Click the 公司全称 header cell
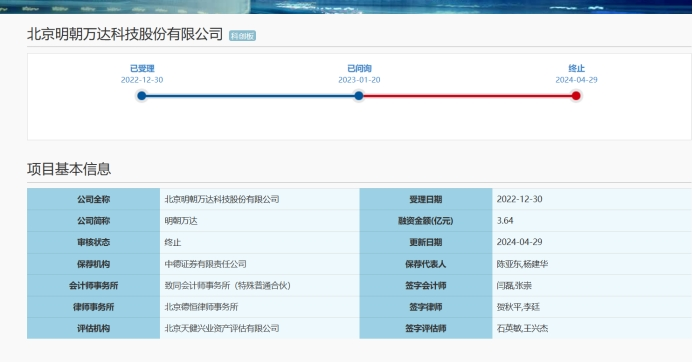The height and width of the screenshot is (363, 693). point(93,199)
